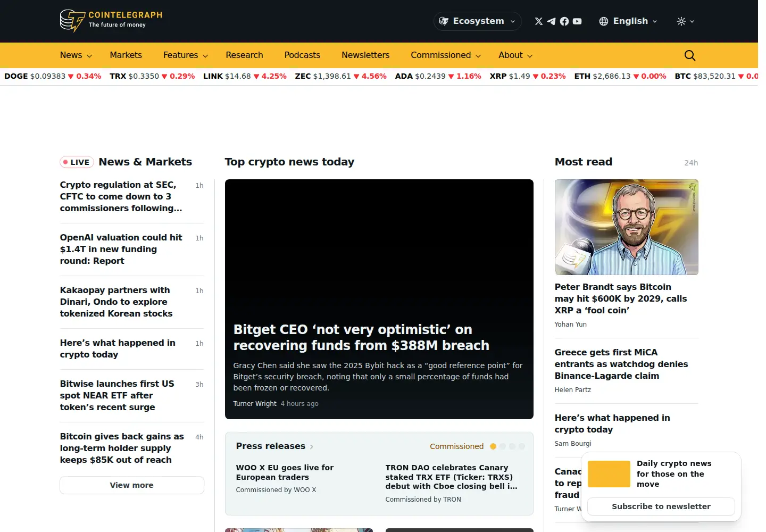Click the yellow newsletter thumbnail
This screenshot has width=766, height=532.
point(609,474)
